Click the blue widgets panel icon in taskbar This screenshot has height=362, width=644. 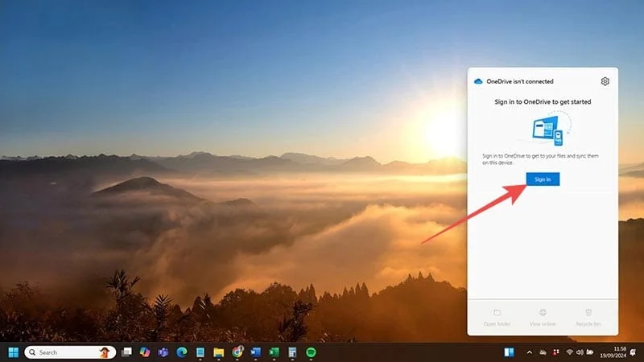509,352
